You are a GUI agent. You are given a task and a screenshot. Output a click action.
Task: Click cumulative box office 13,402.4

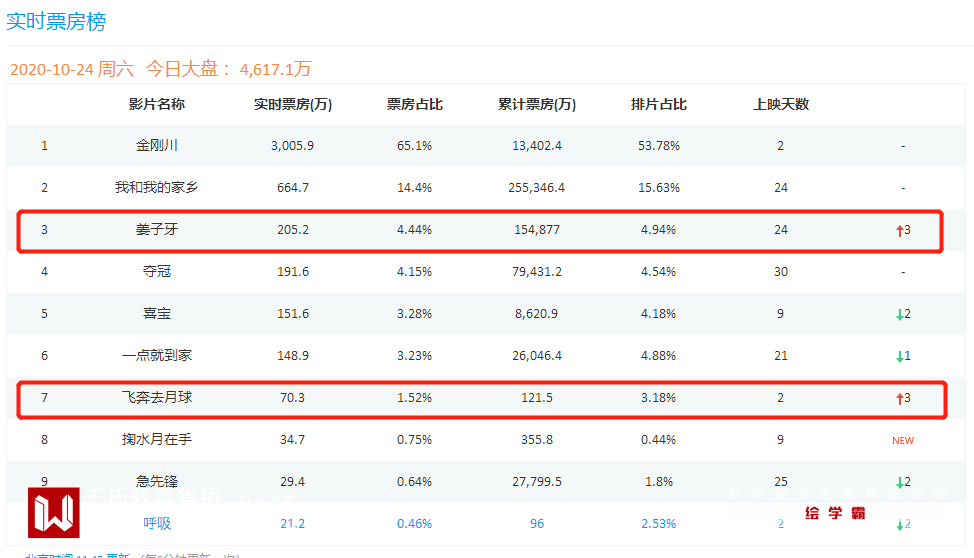click(x=537, y=145)
